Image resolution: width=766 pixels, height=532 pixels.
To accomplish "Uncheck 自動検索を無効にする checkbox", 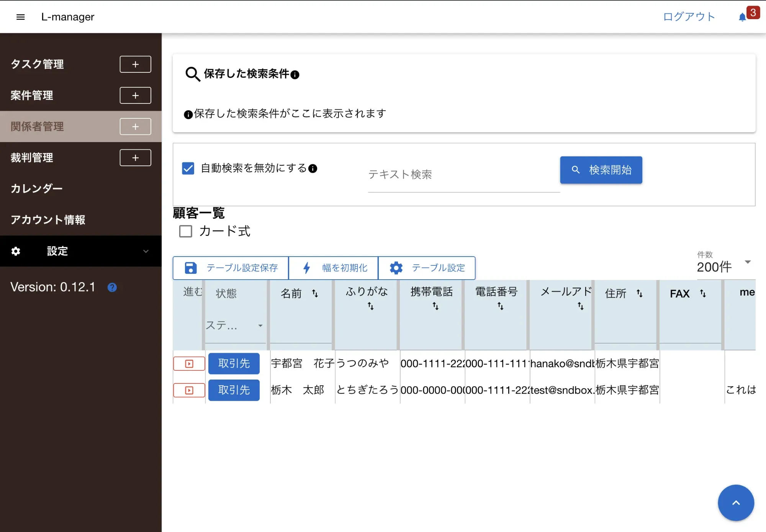I will coord(188,169).
